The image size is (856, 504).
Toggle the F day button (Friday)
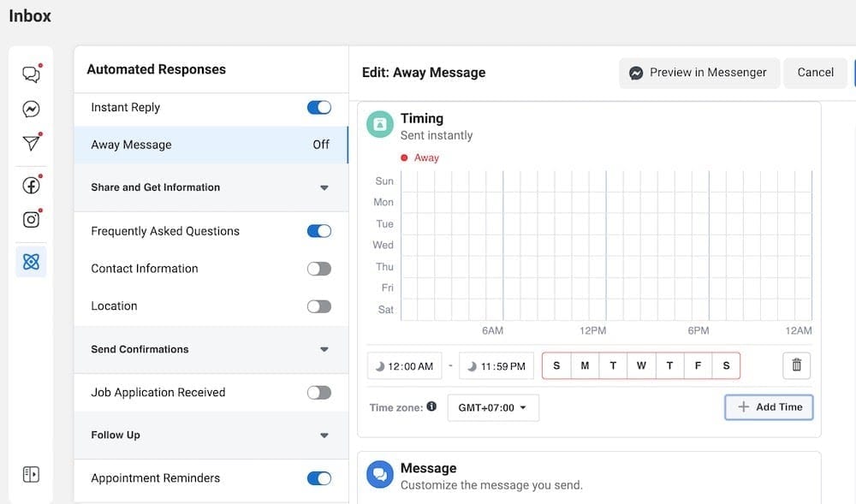698,365
